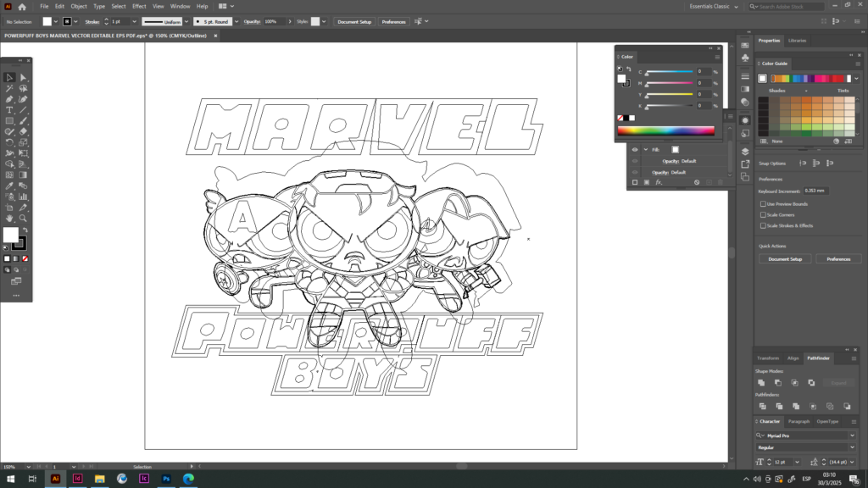Switch to the Align tab

tap(793, 358)
